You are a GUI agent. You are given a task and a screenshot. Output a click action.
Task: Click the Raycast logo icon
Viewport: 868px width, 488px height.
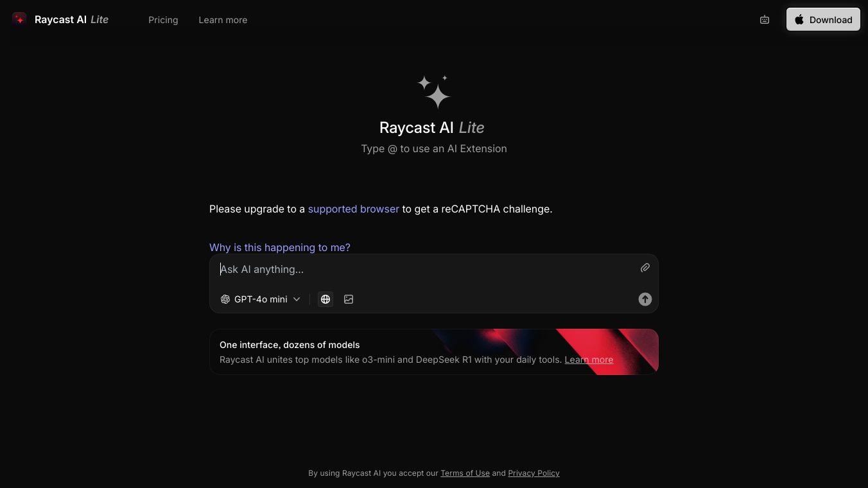[19, 19]
